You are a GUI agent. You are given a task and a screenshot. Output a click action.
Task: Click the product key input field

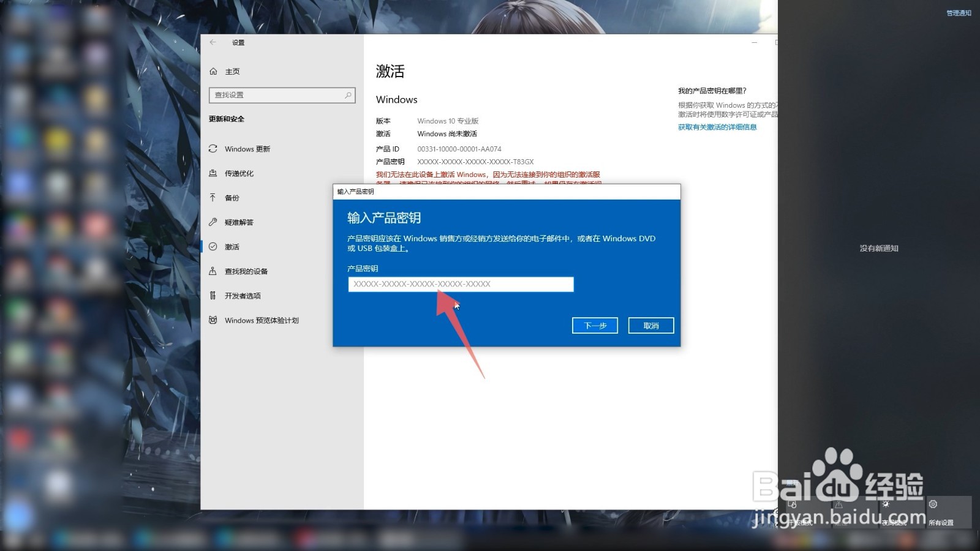[x=461, y=284]
